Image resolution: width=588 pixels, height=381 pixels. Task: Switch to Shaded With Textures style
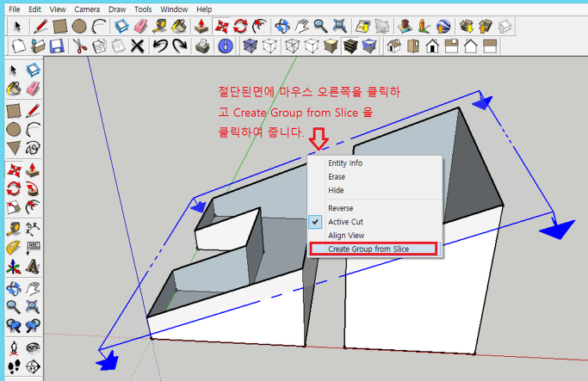point(350,46)
